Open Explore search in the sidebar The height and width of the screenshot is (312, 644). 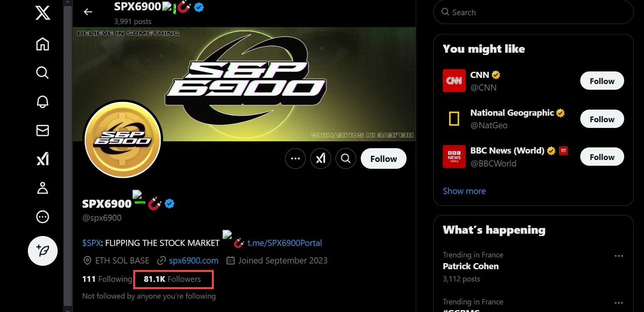[x=42, y=73]
